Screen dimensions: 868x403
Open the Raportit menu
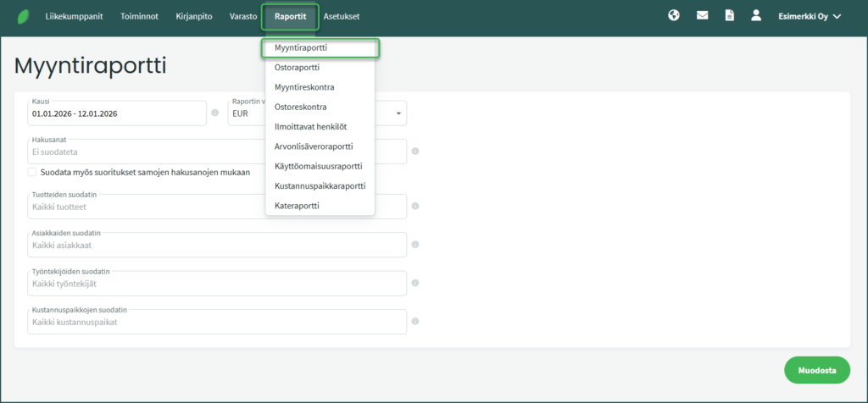click(290, 16)
